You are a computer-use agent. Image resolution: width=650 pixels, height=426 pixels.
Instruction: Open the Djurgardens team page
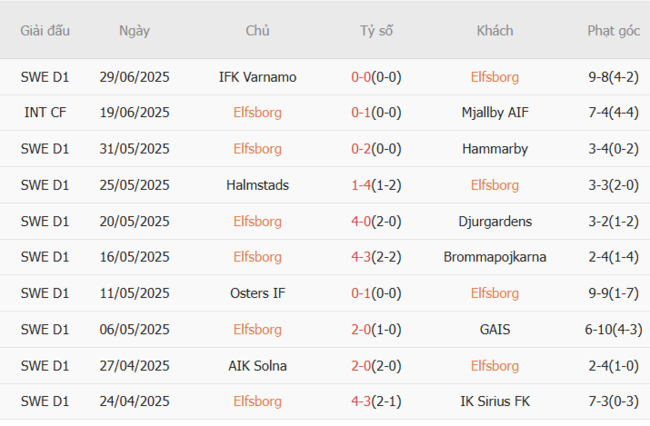pyautogui.click(x=495, y=221)
